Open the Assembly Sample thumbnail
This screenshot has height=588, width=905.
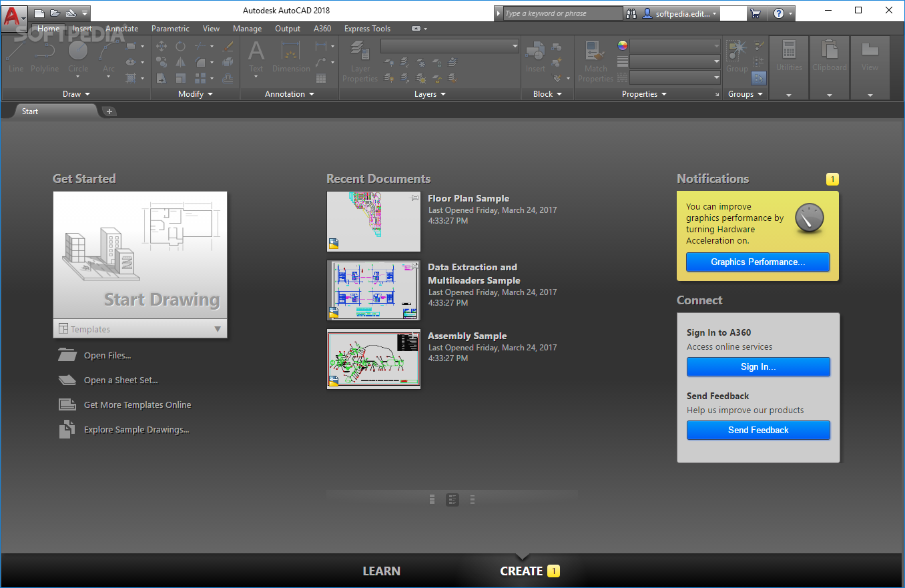374,359
